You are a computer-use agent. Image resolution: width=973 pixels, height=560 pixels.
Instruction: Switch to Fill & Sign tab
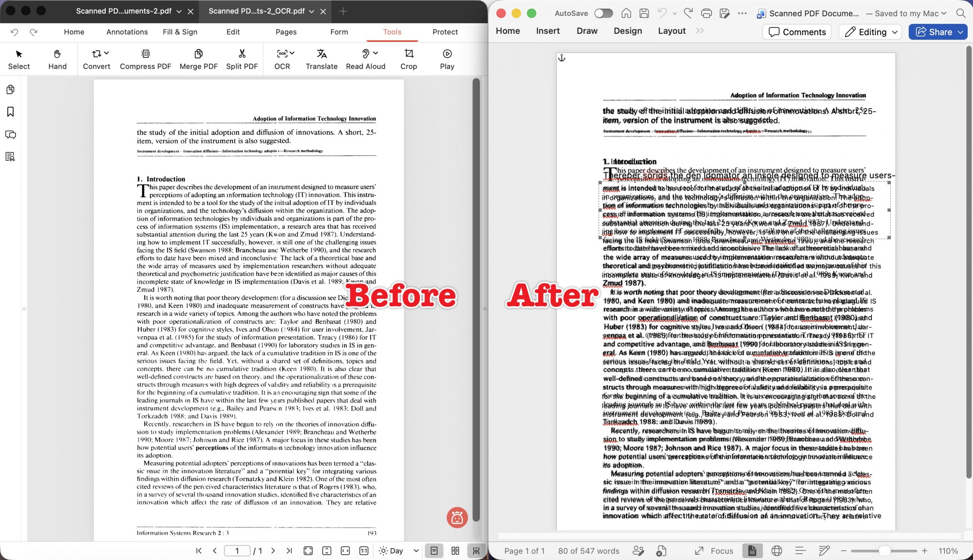pyautogui.click(x=180, y=32)
